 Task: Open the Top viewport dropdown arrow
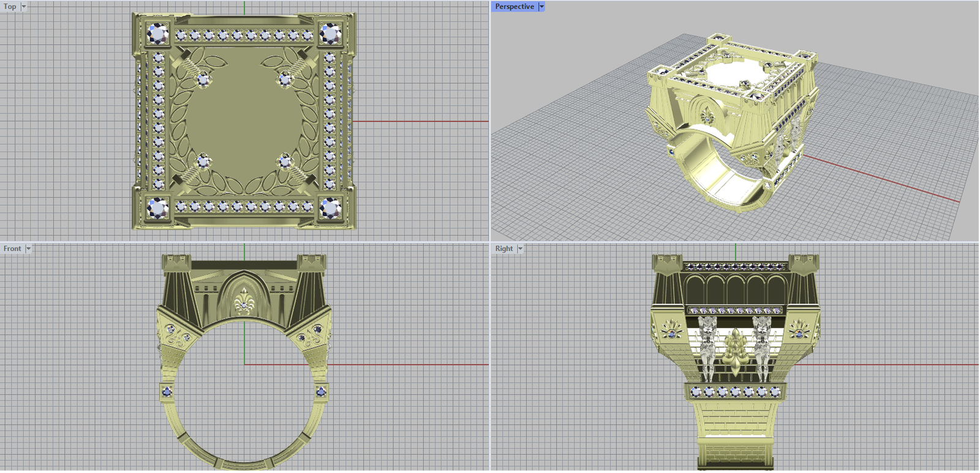coord(24,7)
